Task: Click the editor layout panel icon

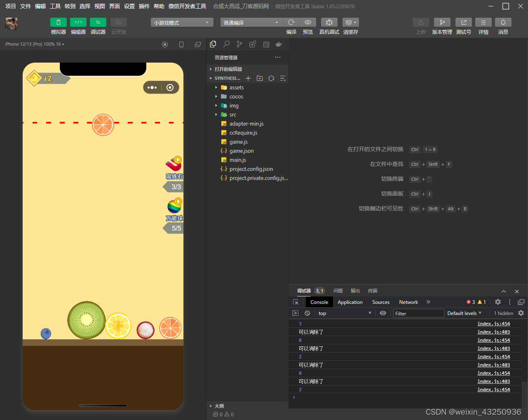Action: tap(266, 44)
